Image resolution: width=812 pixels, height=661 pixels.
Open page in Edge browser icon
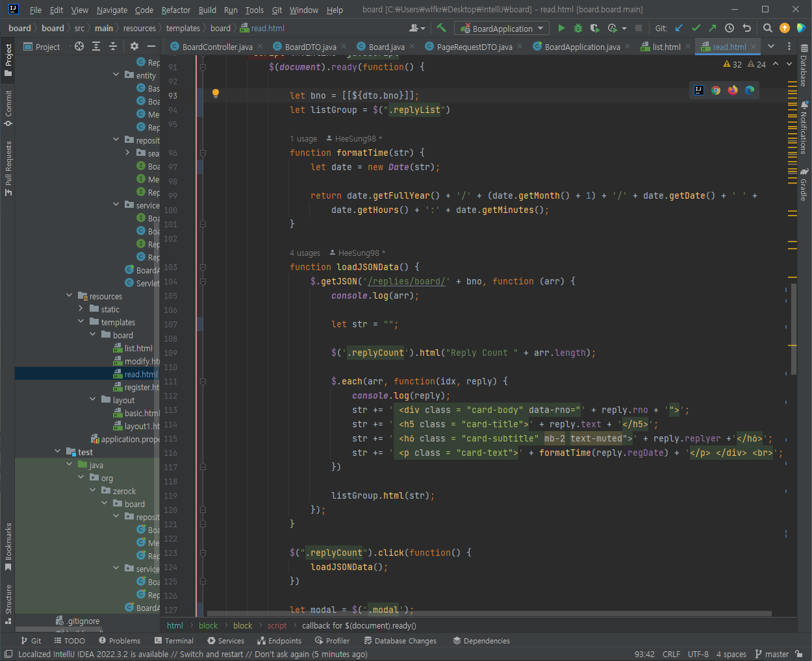point(750,90)
